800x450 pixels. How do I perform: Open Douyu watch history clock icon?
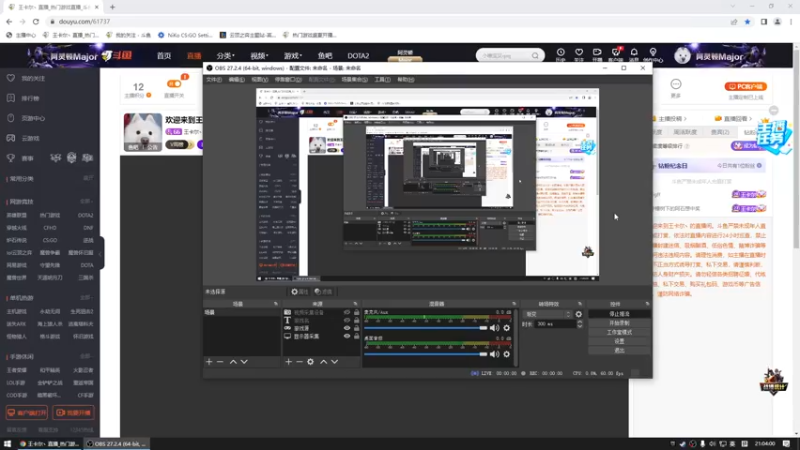tap(560, 52)
